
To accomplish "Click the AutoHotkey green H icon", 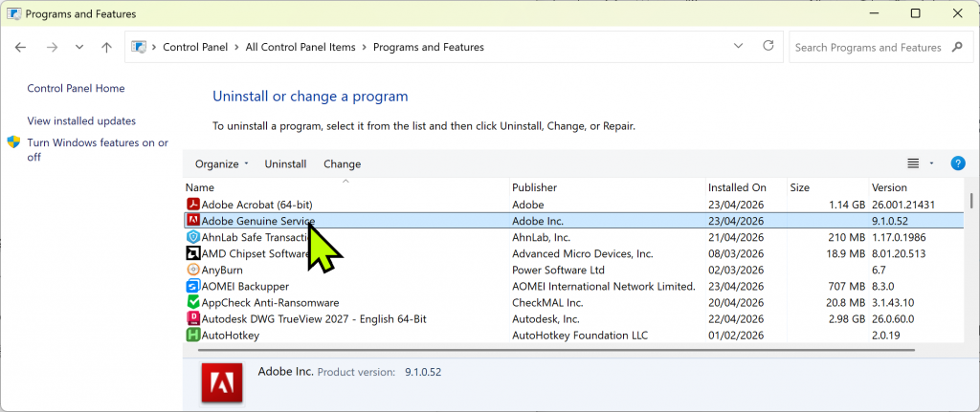I will click(193, 336).
